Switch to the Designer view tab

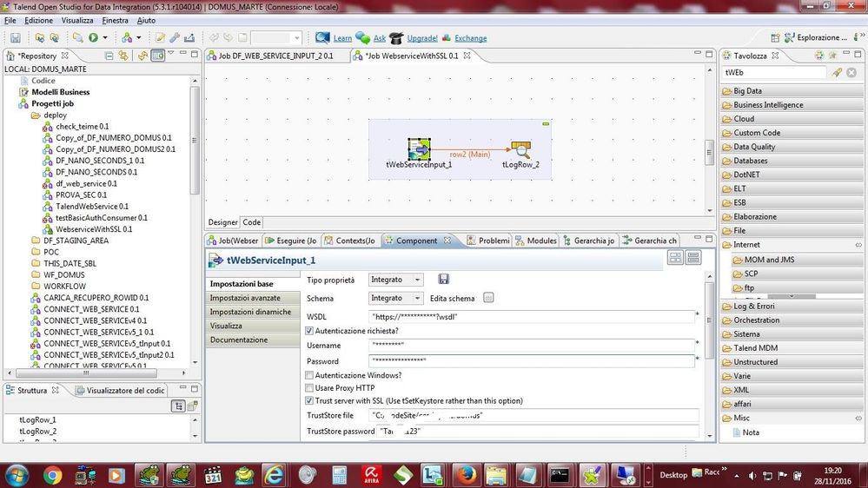pos(222,222)
